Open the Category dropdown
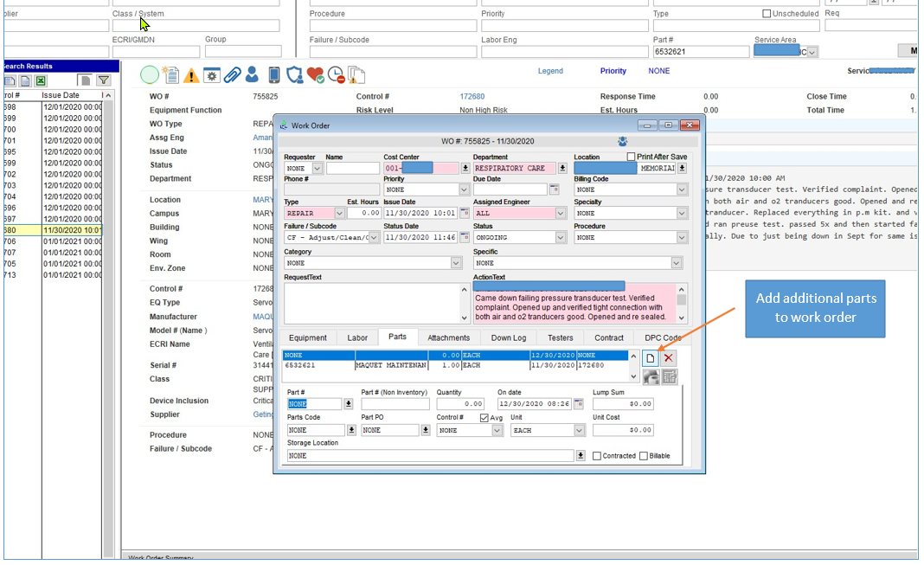The height and width of the screenshot is (565, 924). (456, 263)
